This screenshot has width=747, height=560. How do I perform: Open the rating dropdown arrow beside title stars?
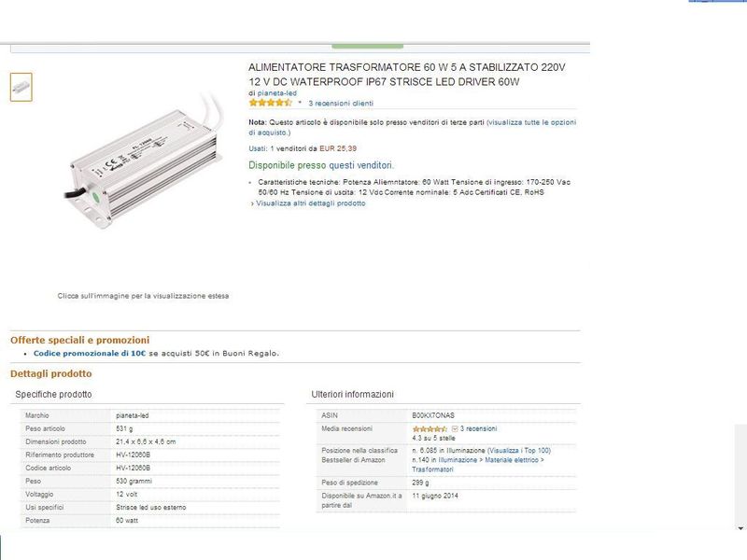click(300, 104)
